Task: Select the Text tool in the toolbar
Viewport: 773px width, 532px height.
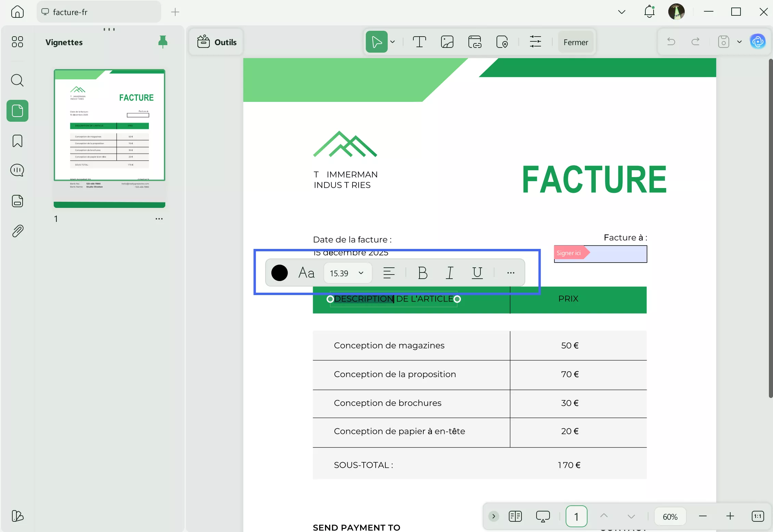Action: click(x=420, y=41)
